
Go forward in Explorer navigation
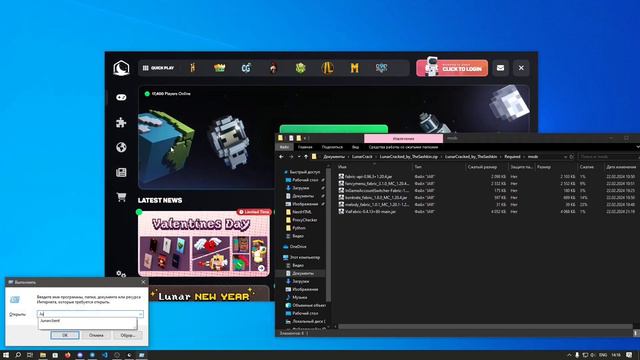pyautogui.click(x=291, y=157)
